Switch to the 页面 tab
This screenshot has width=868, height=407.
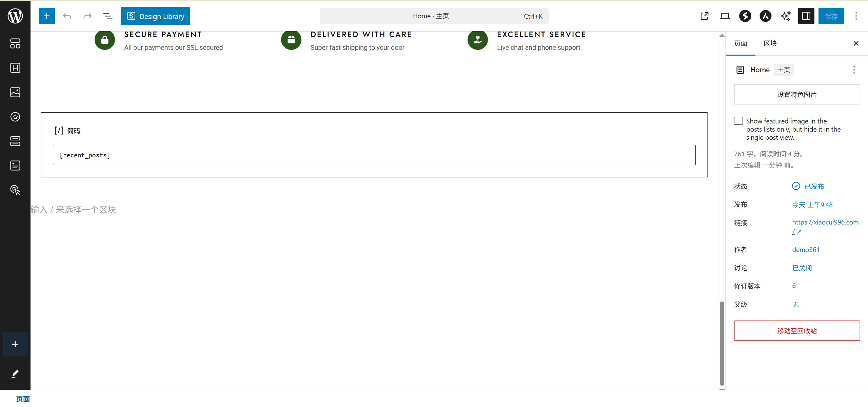[x=741, y=43]
